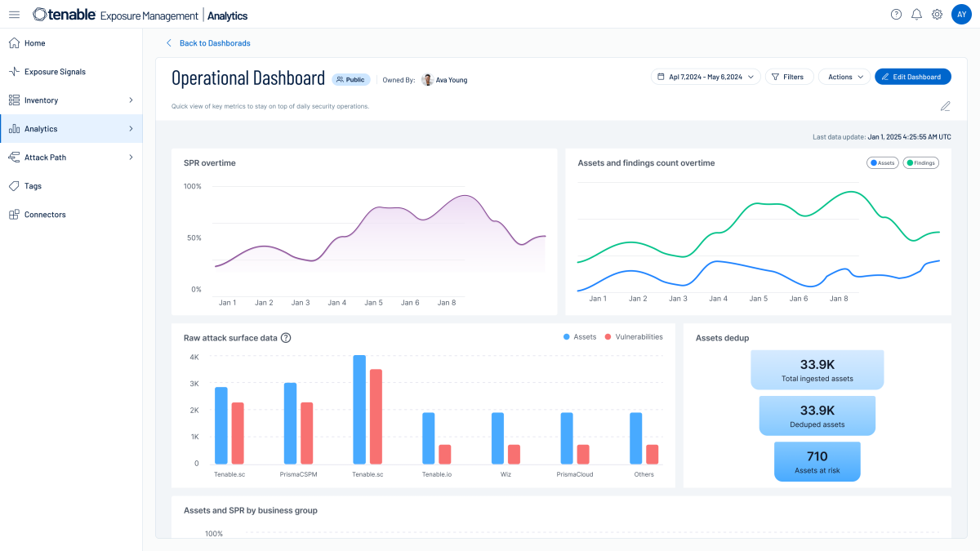Image resolution: width=980 pixels, height=551 pixels.
Task: Open the date range dropdown
Action: [706, 76]
